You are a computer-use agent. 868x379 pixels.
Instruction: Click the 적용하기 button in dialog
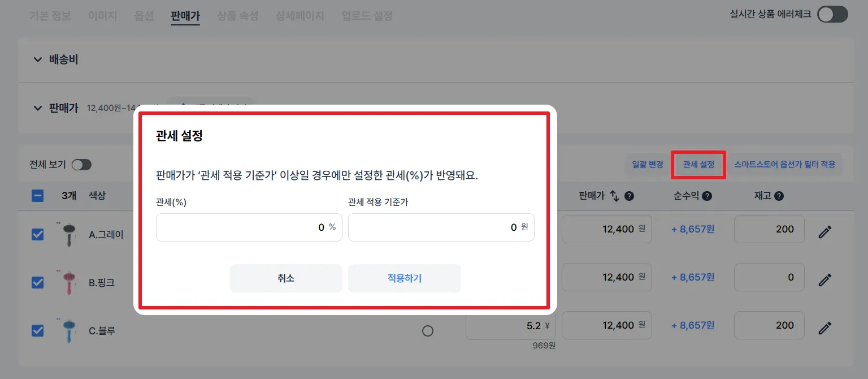pos(405,278)
